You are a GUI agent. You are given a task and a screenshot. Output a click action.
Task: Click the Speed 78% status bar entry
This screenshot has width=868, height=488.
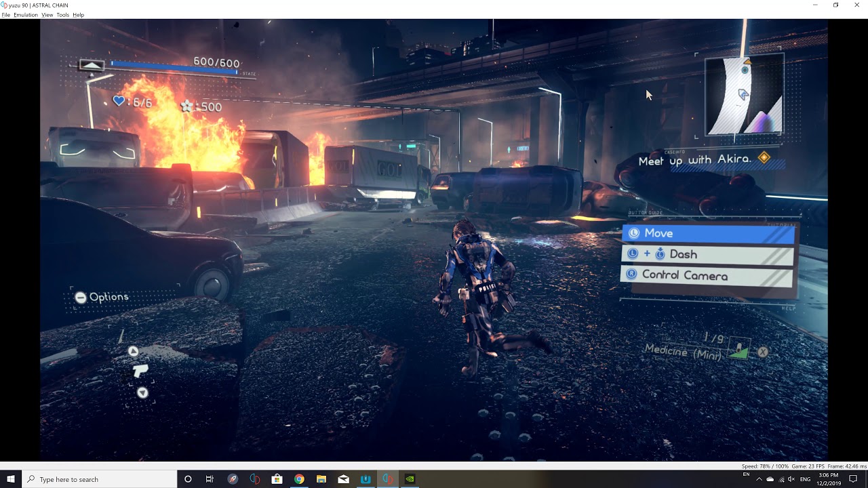pos(766,466)
